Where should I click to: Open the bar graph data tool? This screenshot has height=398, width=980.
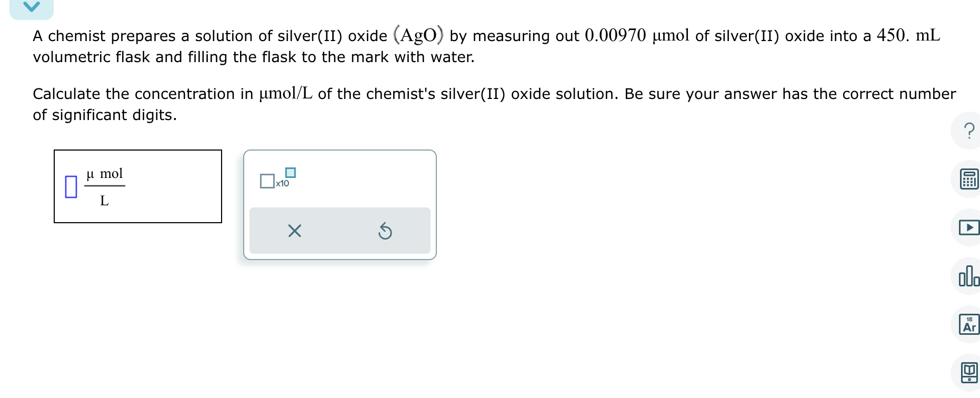click(x=969, y=276)
